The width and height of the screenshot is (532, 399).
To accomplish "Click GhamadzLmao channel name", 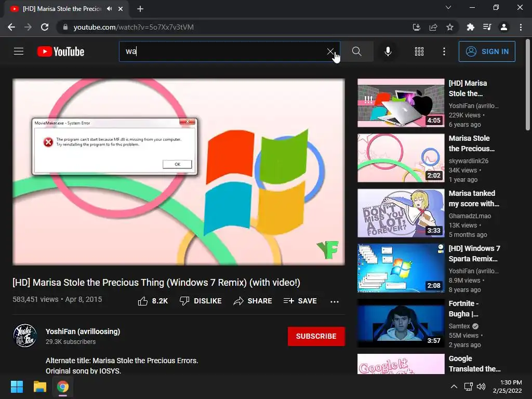I will (x=470, y=216).
